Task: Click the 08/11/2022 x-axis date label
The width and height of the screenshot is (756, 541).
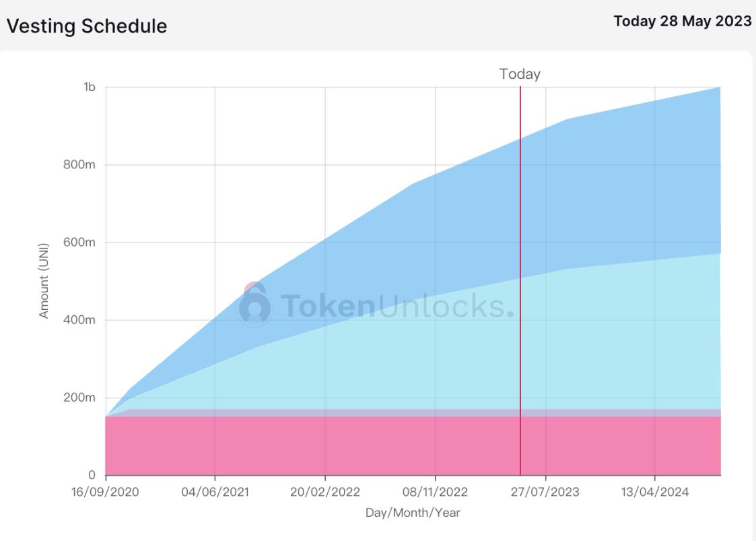Action: tap(435, 492)
